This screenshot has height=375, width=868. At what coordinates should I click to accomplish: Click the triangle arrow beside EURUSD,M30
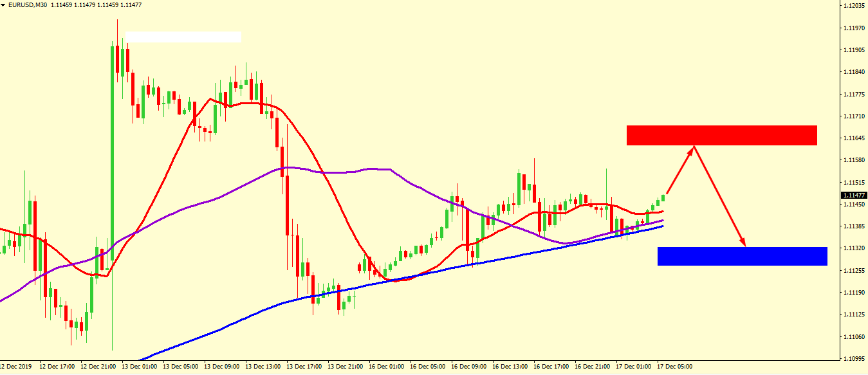[4, 5]
